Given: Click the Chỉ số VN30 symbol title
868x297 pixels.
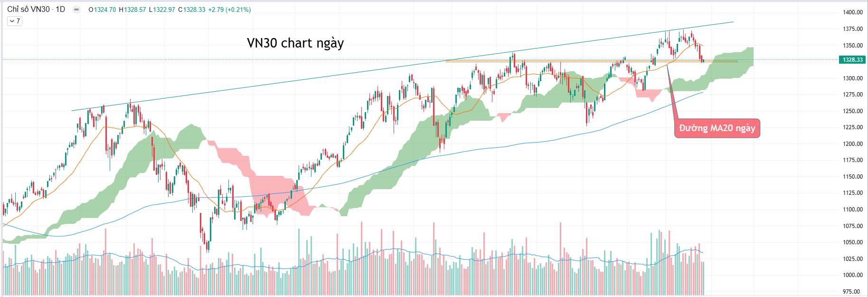Looking at the screenshot, I should click(28, 10).
